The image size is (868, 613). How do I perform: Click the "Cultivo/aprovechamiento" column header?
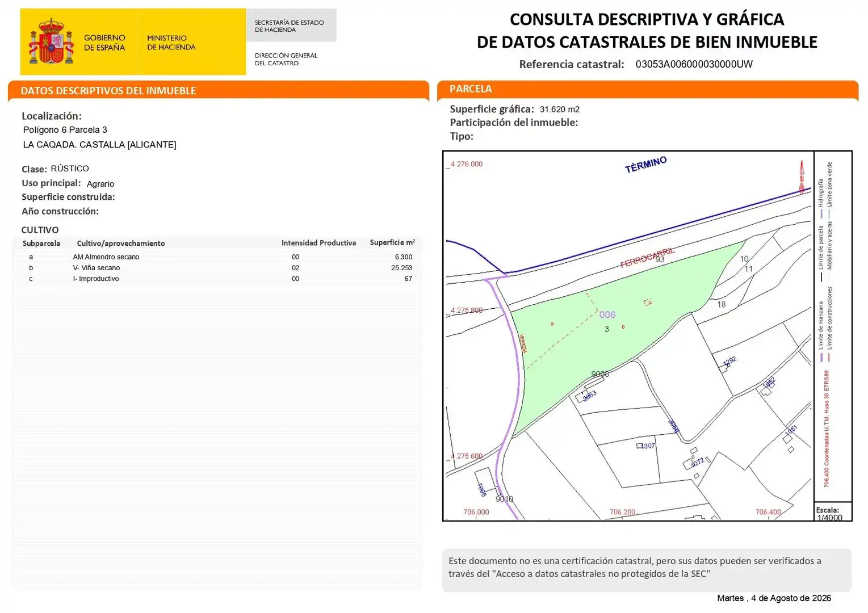pyautogui.click(x=121, y=243)
